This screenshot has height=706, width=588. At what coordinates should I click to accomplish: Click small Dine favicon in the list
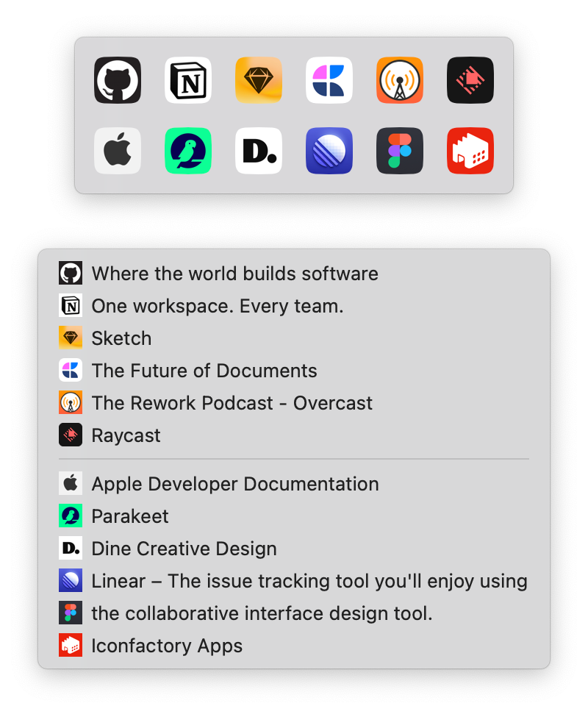coord(71,549)
